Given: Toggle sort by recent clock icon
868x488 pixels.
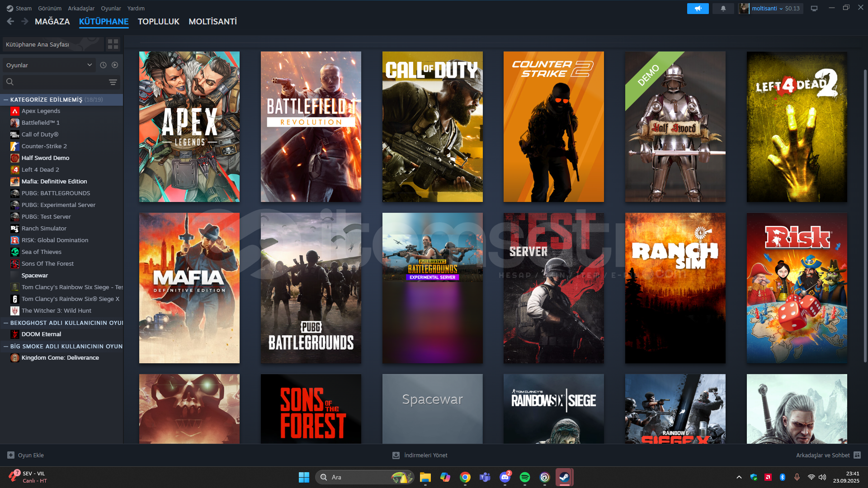Looking at the screenshot, I should (103, 65).
